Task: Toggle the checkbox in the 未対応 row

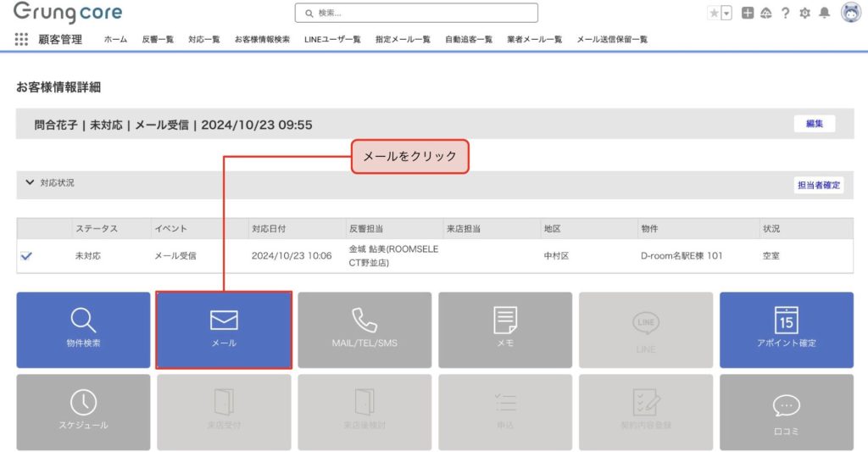Action: pos(26,256)
